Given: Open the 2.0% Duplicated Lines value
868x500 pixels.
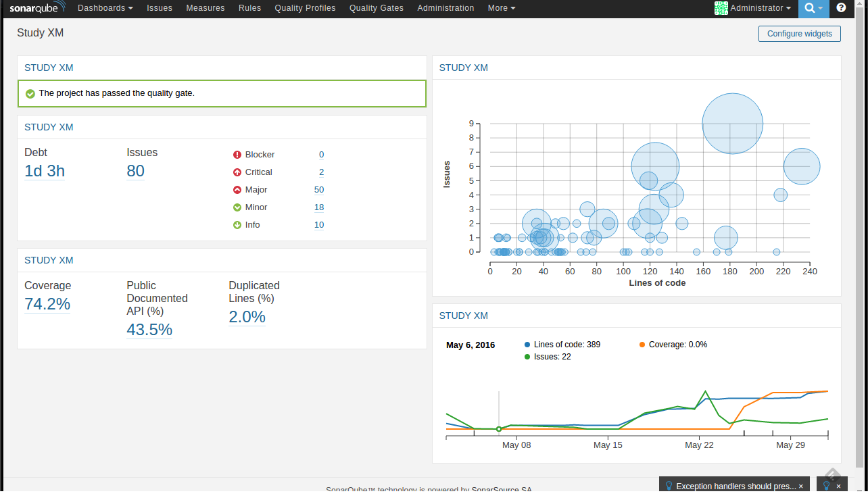Looking at the screenshot, I should tap(247, 317).
